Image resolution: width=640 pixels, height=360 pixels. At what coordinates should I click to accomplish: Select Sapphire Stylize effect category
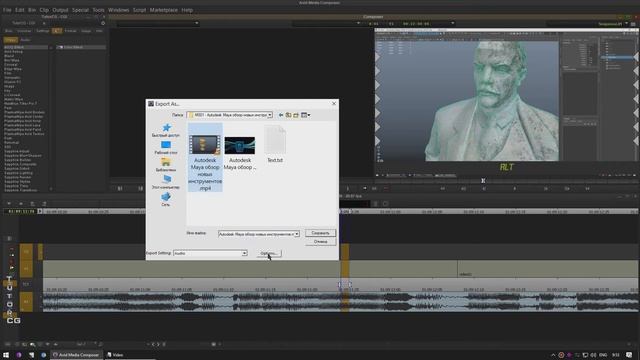(x=17, y=181)
